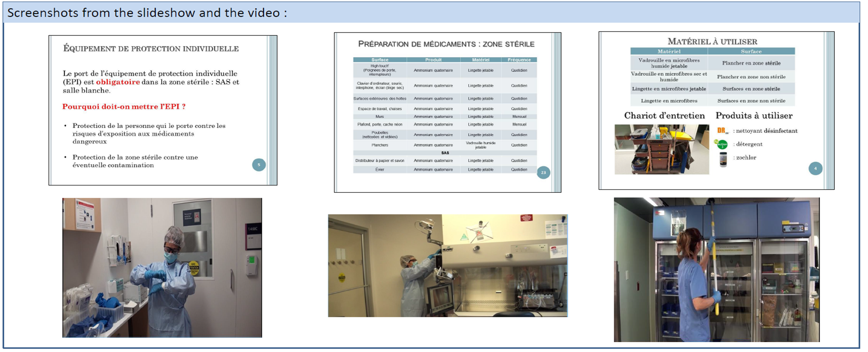868x352 pixels.
Task: Select the maintenance cart photo
Action: coord(661,149)
